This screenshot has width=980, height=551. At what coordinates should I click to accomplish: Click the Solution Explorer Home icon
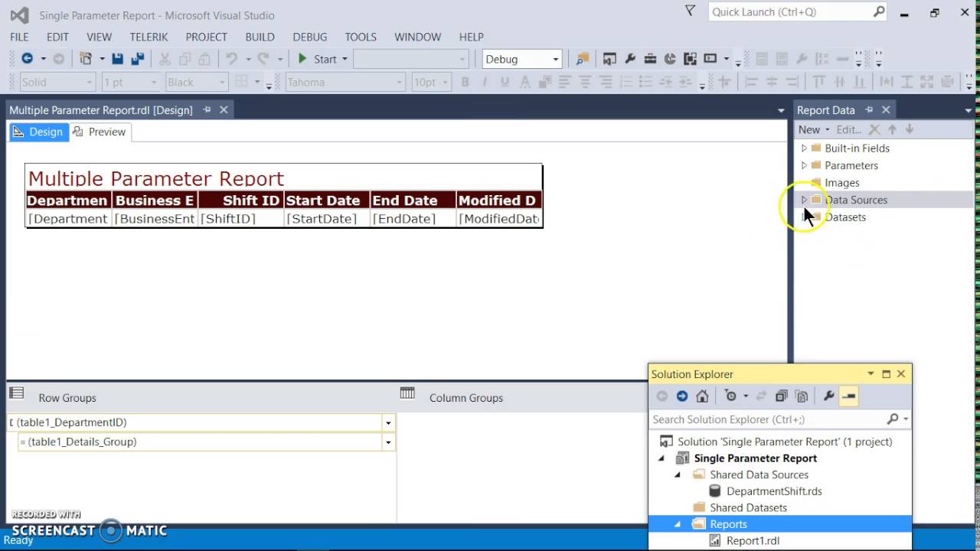702,396
